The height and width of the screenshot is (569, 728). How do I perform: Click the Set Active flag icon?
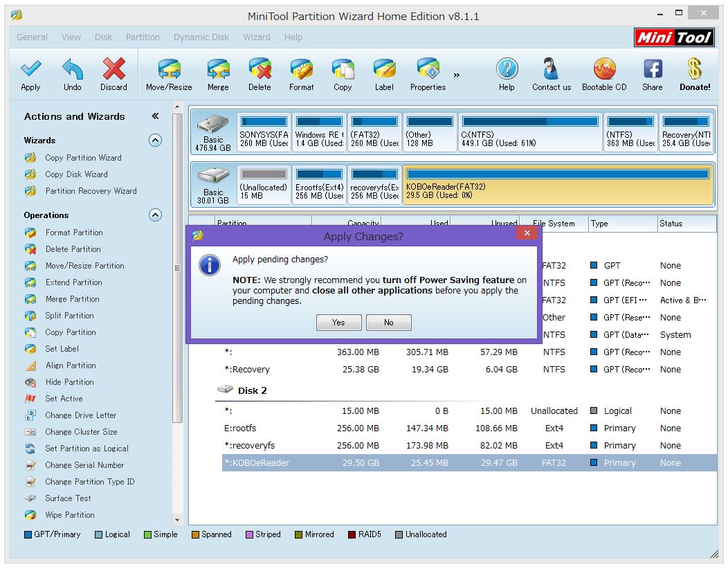[x=30, y=399]
